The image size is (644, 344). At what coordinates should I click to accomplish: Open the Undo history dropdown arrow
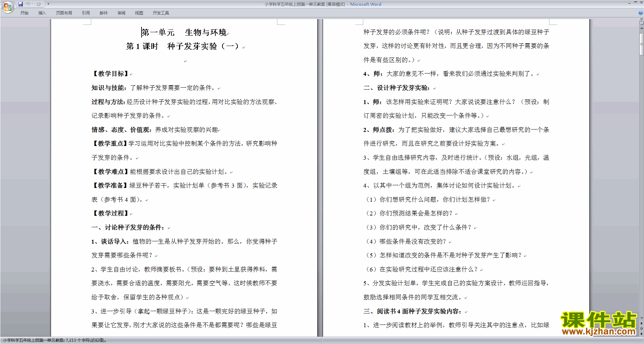tap(33, 4)
